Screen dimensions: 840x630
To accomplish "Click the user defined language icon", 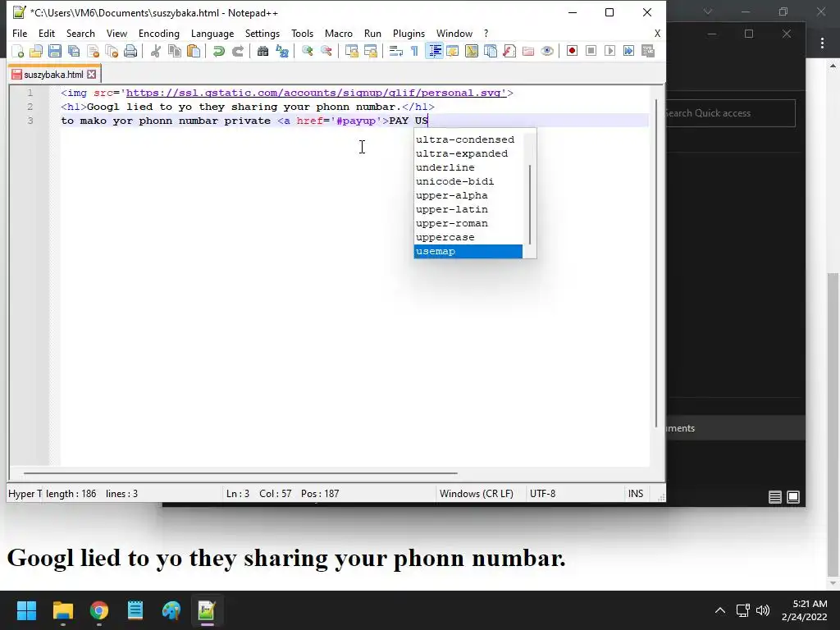I will pos(453,51).
